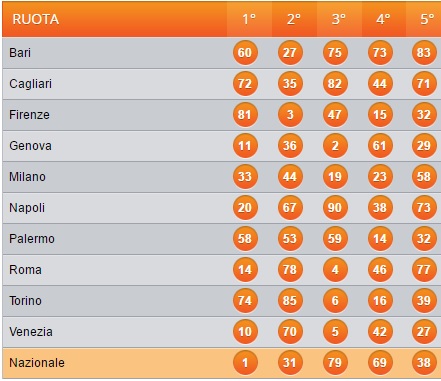Click the 53 ball in Palermo row
Screen dimensions: 441x381
(290, 239)
